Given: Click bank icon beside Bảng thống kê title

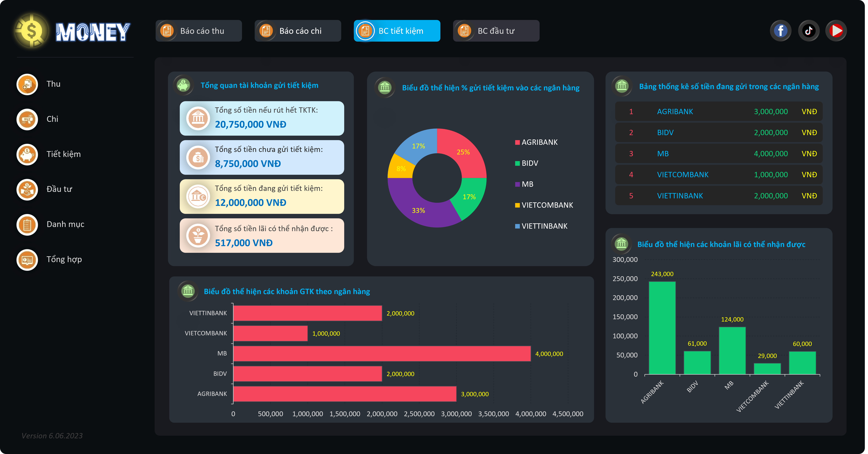Looking at the screenshot, I should click(x=622, y=86).
